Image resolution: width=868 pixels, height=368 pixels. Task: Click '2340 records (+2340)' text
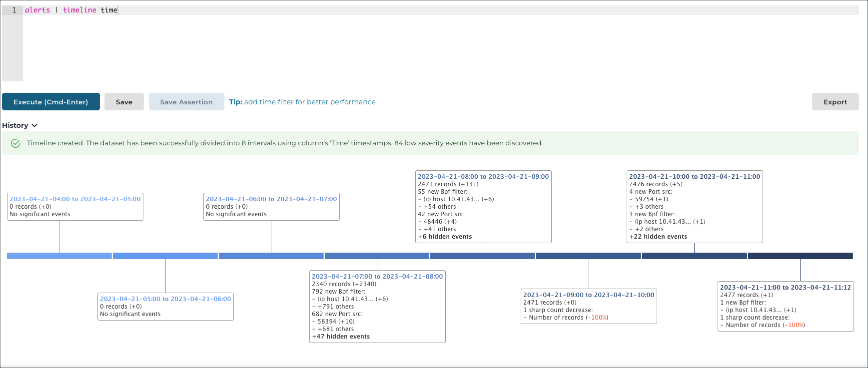pos(344,284)
